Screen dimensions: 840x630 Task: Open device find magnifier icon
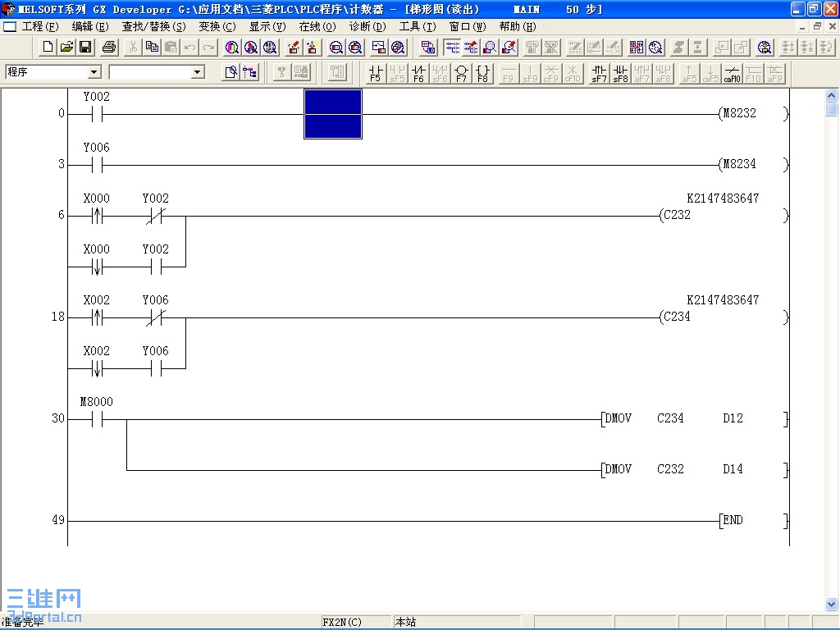pyautogui.click(x=232, y=47)
